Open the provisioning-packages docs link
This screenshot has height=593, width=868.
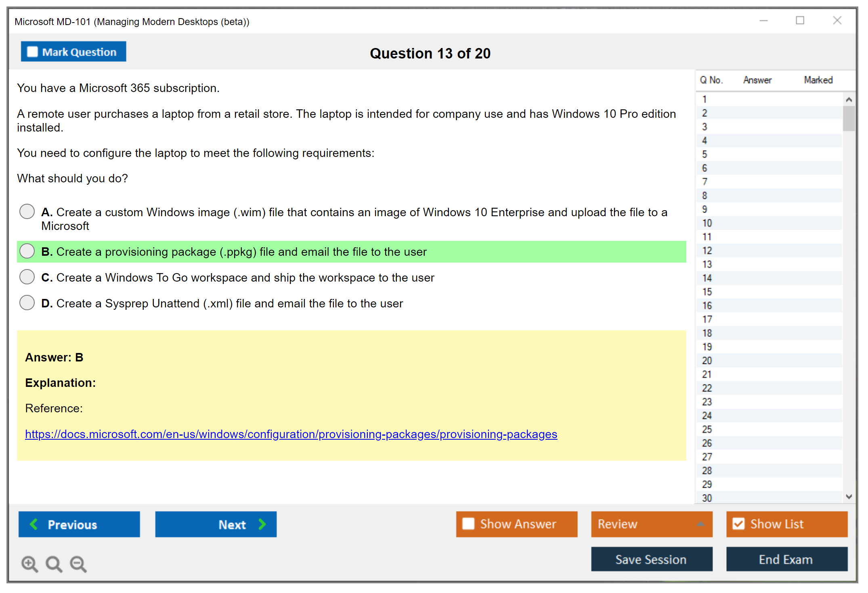click(x=291, y=434)
